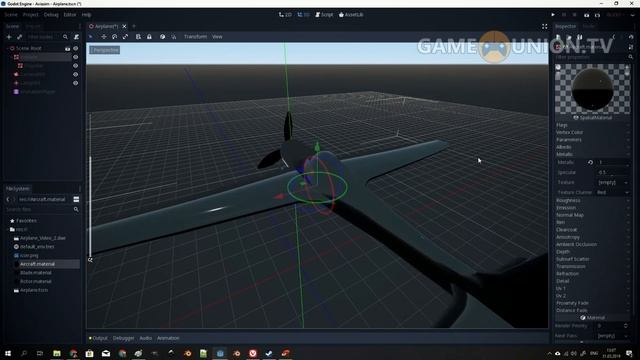Screen dimensions: 640x360
Task: Toggle visibility eye of the selected second node
Action: (x=76, y=57)
